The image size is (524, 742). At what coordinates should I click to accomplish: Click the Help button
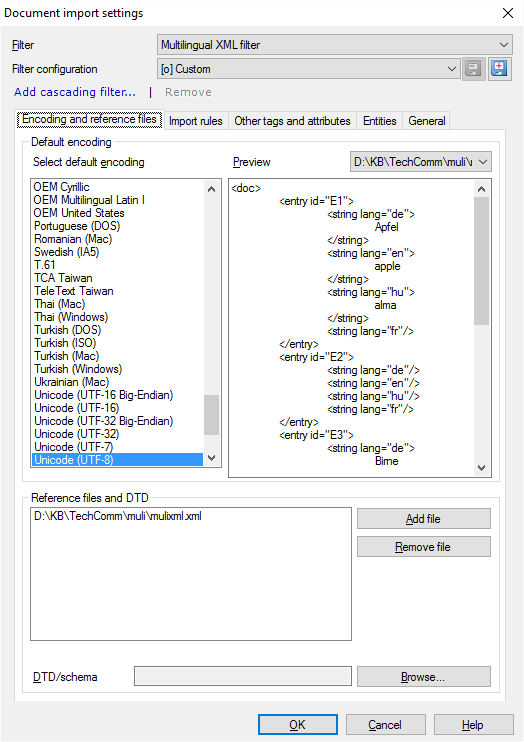pos(473,725)
